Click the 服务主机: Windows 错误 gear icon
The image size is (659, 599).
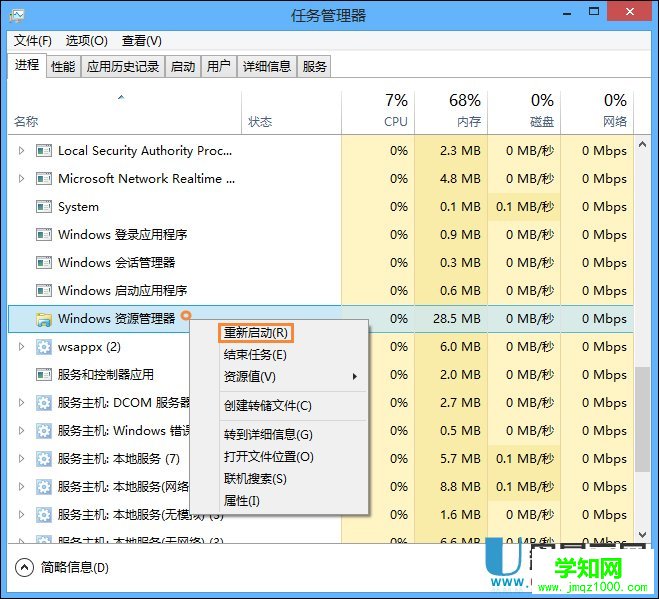click(44, 431)
